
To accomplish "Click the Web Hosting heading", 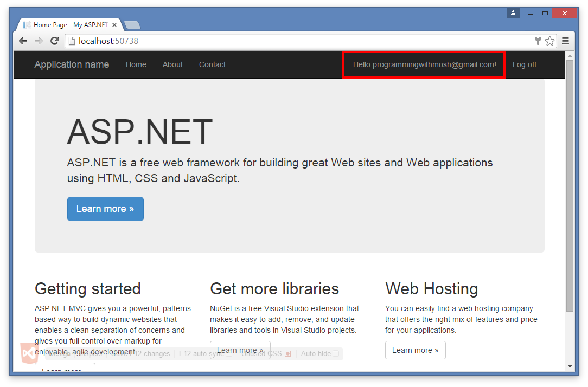I will [x=432, y=289].
